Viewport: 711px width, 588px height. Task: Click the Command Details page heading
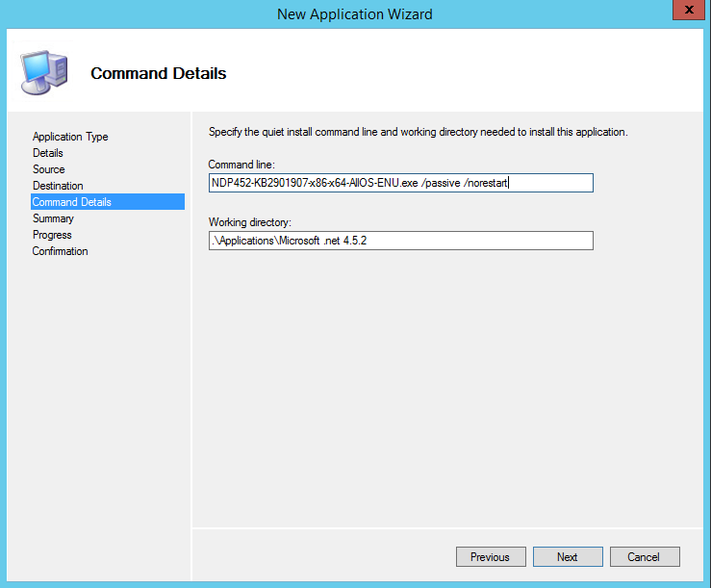pos(159,73)
